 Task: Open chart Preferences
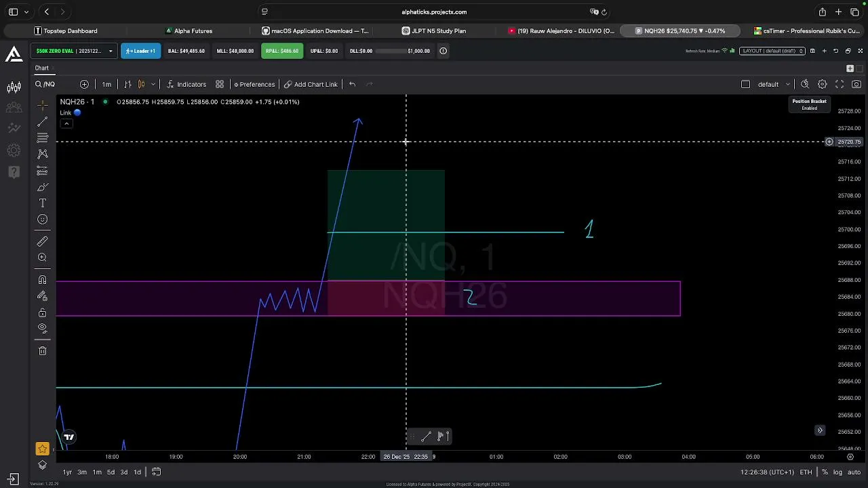pyautogui.click(x=254, y=84)
